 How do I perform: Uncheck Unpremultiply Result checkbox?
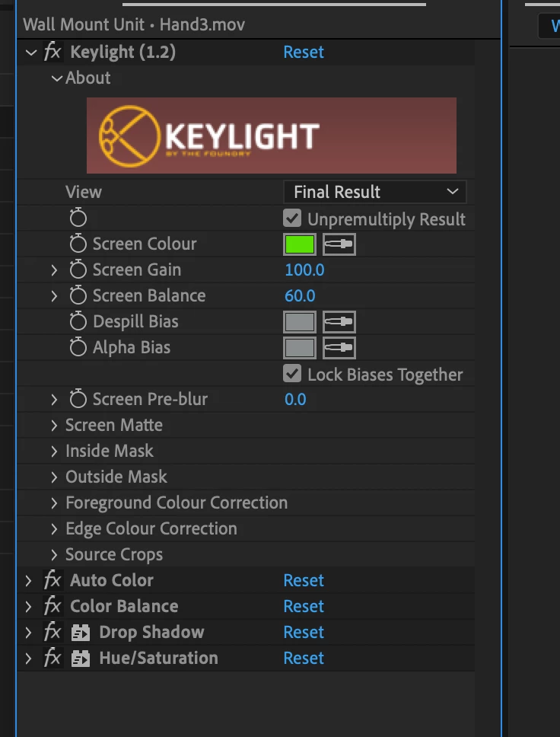pos(292,218)
